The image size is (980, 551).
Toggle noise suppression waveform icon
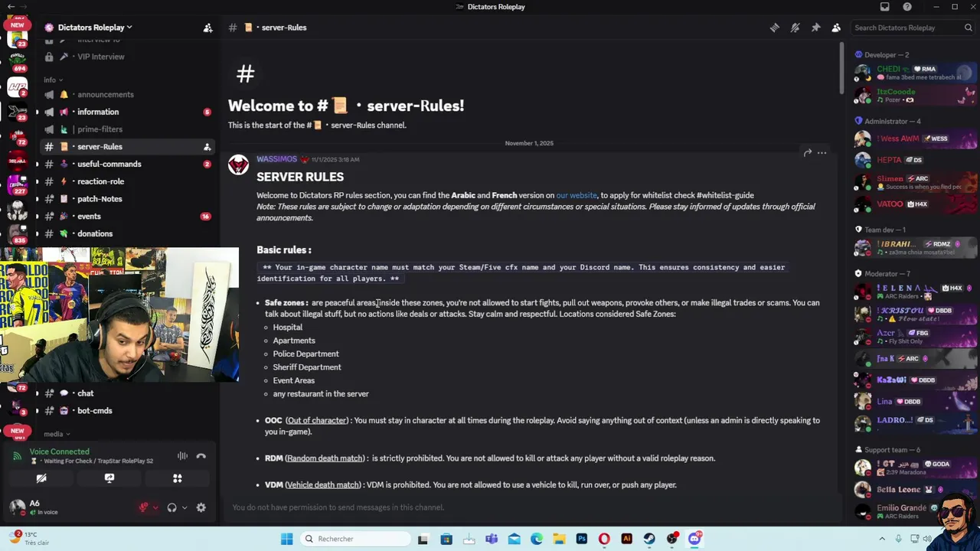182,456
